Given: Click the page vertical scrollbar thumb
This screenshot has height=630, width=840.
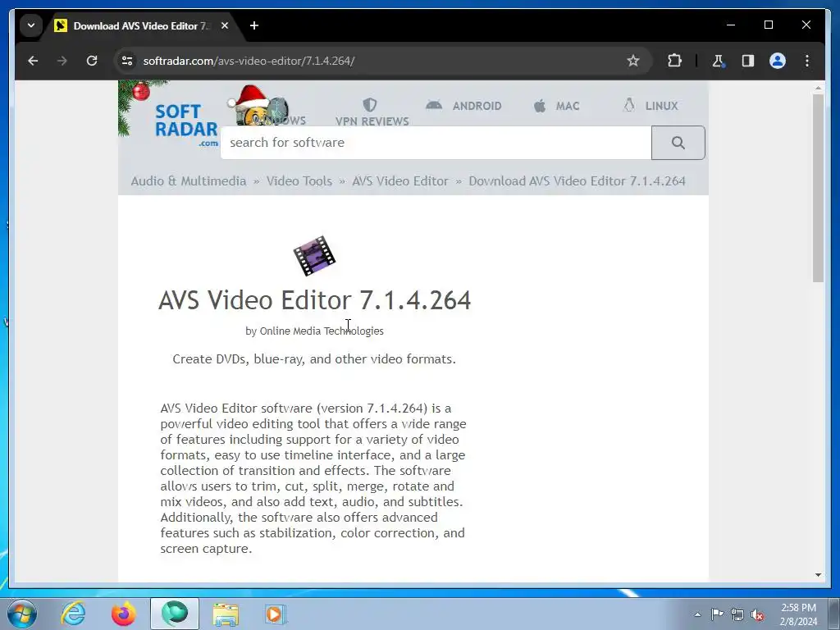Looking at the screenshot, I should coord(818,188).
